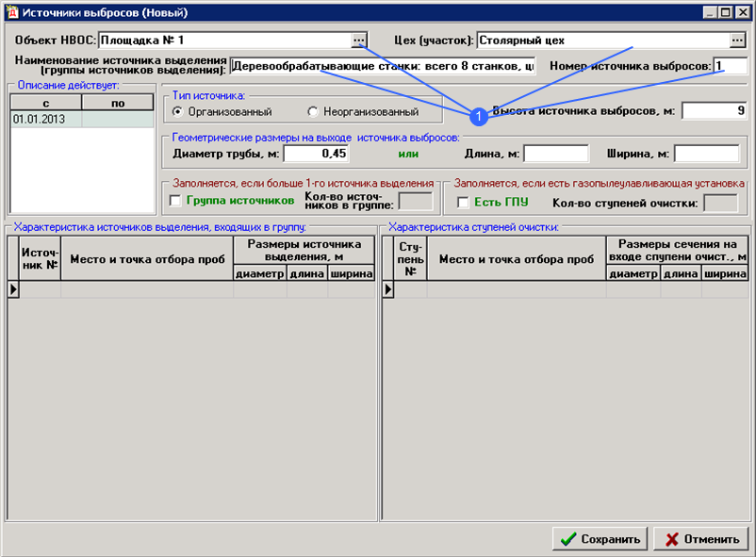Click the application icon in title bar
This screenshot has height=557, width=756.
tap(10, 12)
